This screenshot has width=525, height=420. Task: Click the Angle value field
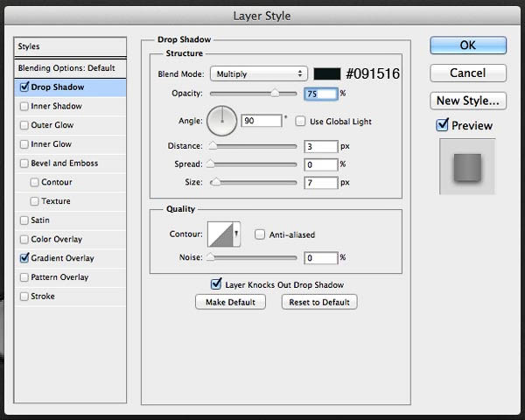262,121
